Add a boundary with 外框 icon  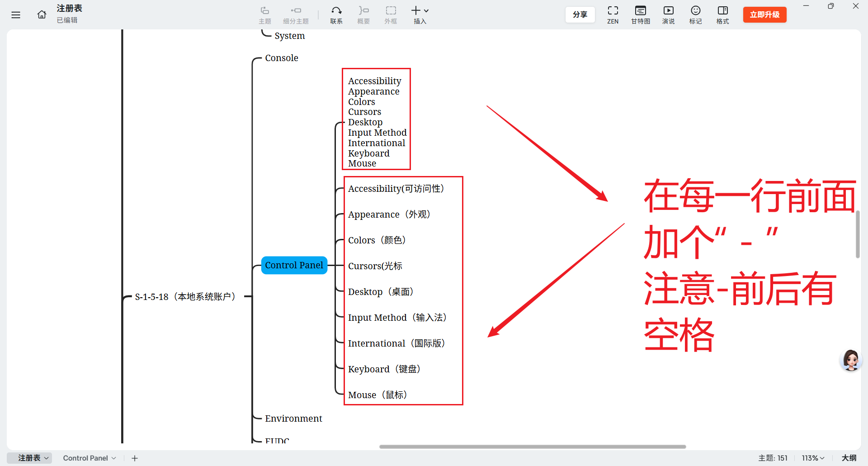pos(390,14)
